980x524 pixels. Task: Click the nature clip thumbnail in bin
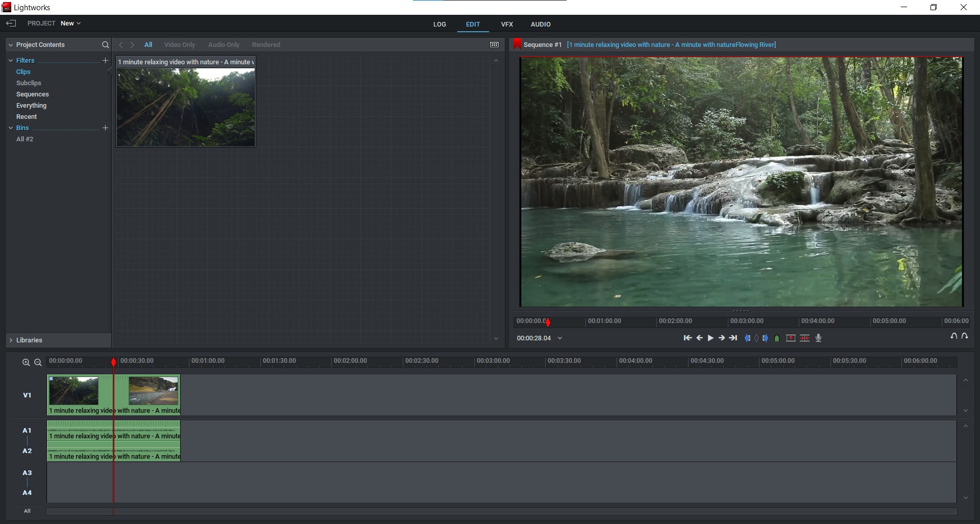pos(186,107)
